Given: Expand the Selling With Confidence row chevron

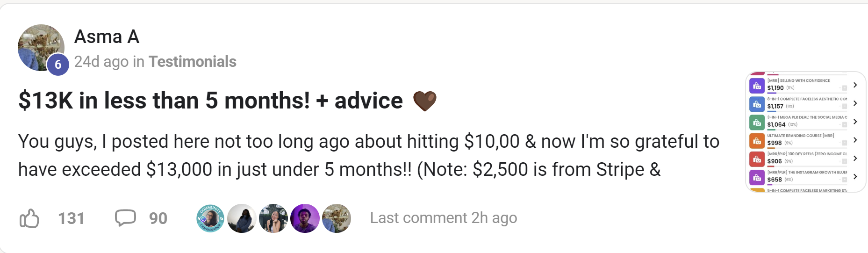Looking at the screenshot, I should [x=855, y=85].
